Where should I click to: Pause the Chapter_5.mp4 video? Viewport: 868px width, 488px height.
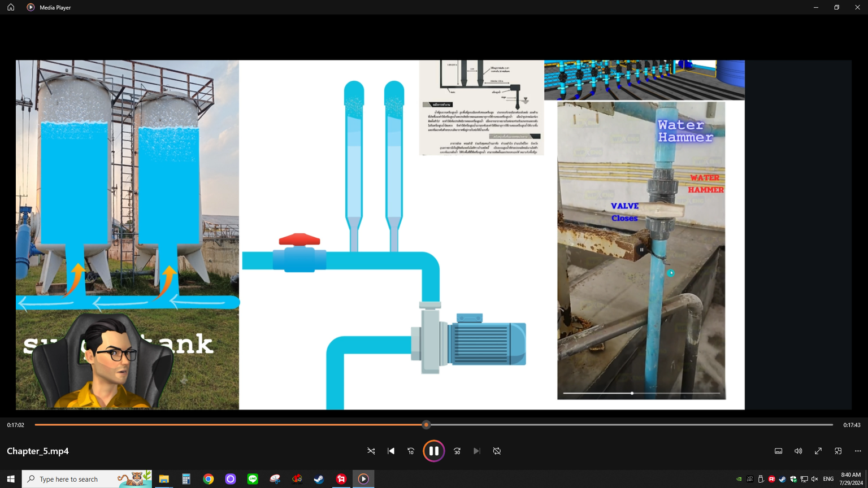pos(433,451)
